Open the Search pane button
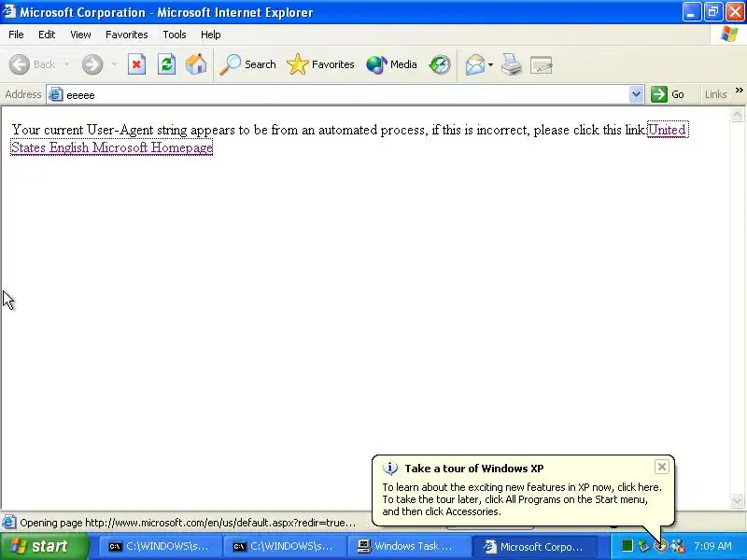 pyautogui.click(x=247, y=64)
